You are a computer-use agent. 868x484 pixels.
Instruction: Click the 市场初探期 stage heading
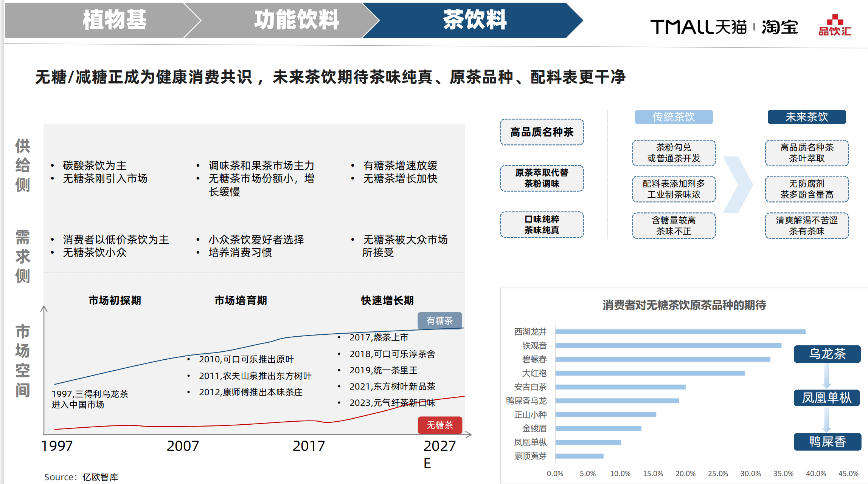(115, 300)
